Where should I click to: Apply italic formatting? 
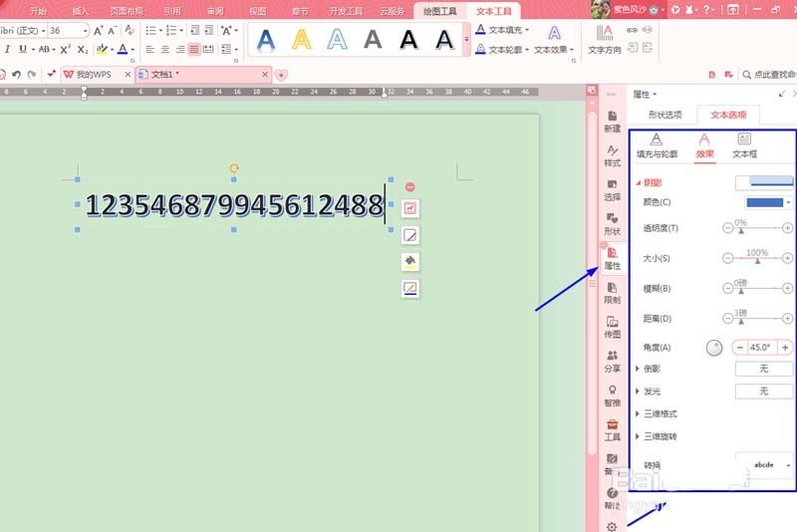[7, 49]
